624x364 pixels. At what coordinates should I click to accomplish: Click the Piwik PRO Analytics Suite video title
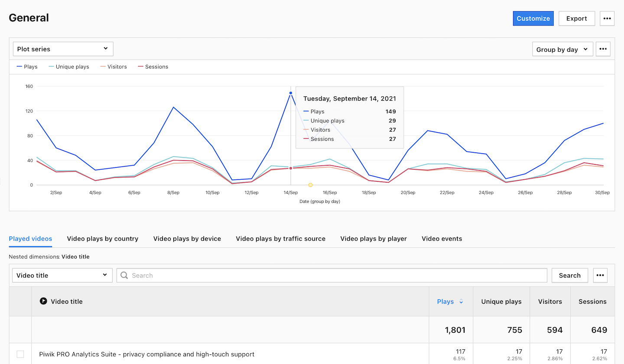tap(146, 354)
